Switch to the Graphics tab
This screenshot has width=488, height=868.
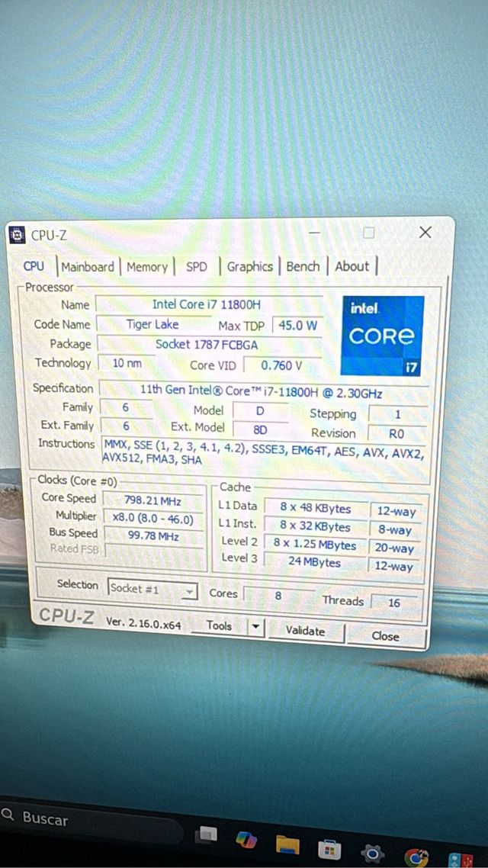[x=250, y=267]
